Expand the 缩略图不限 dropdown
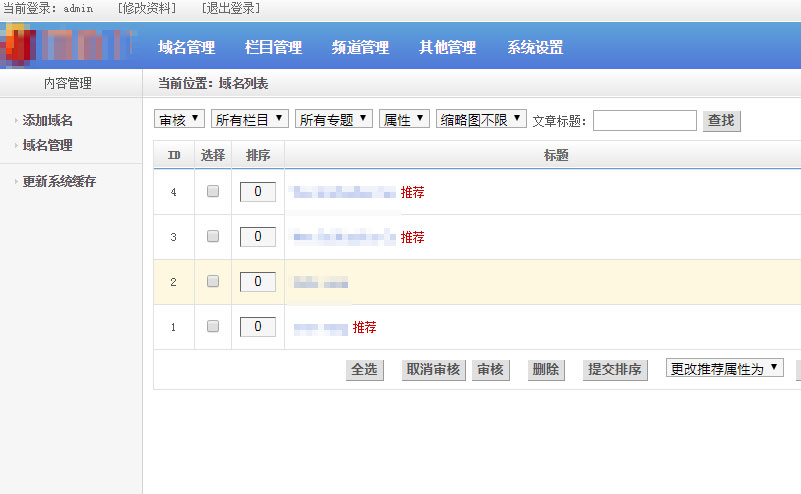Image resolution: width=801 pixels, height=494 pixels. pyautogui.click(x=481, y=120)
